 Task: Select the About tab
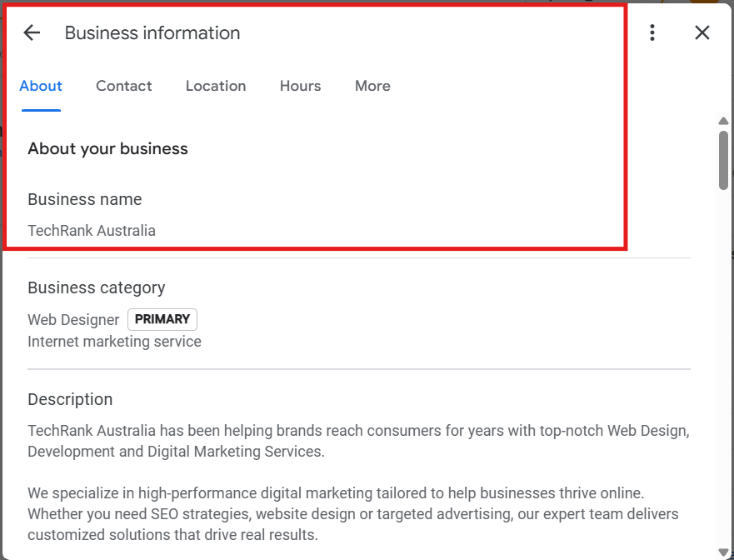point(41,86)
